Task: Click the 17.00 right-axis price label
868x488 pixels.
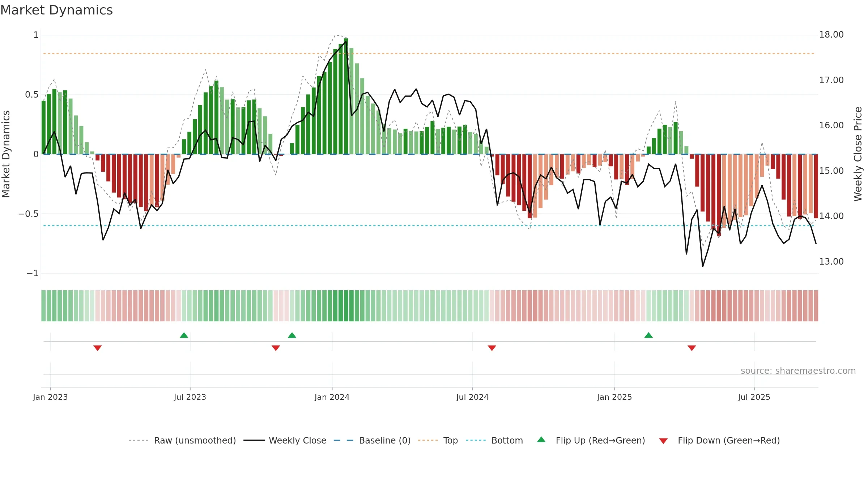Action: (831, 80)
